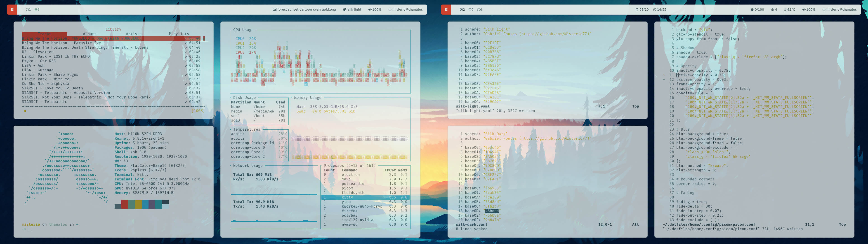Click the CPU0 legend entry in CPU Usage
The height and width of the screenshot is (244, 868).
tap(246, 39)
